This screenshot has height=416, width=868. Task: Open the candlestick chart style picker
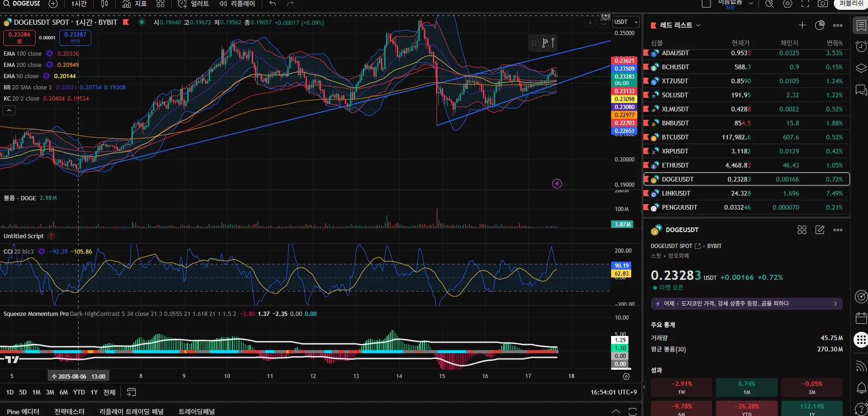point(104,4)
